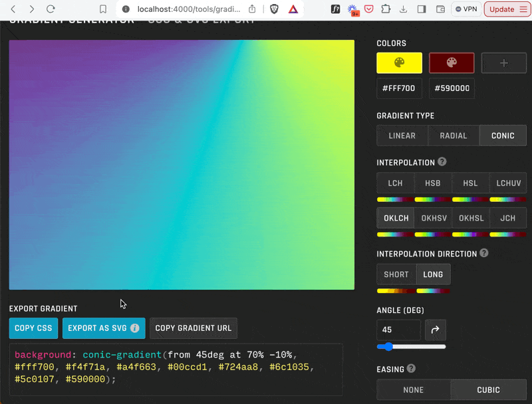The height and width of the screenshot is (404, 532).
Task: Click the Copy Gradient URL button
Action: (194, 328)
